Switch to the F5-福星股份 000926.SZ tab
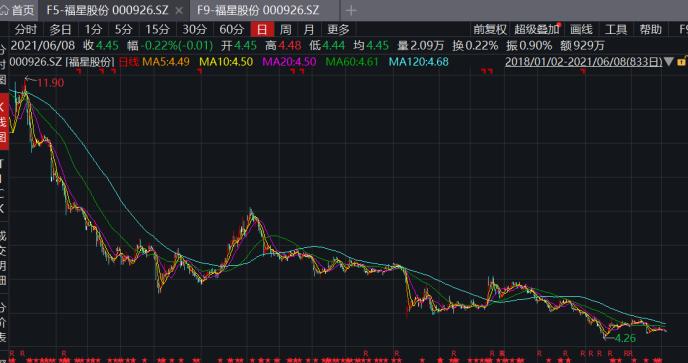Viewport: 688px width, 363px height. [x=107, y=10]
